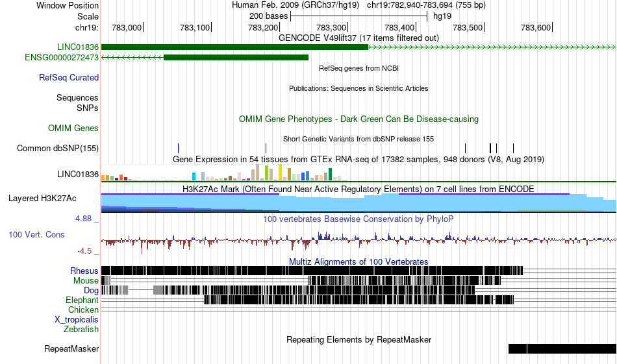Click the blue dbSNP marker just before 783,200
The width and height of the screenshot is (617, 364).
[x=266, y=148]
